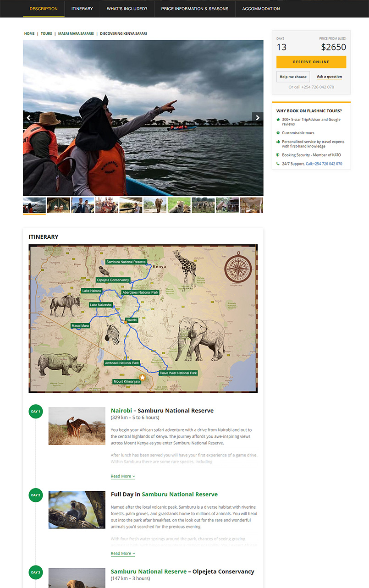Click the gear icon beside Customisable tours

tap(278, 133)
